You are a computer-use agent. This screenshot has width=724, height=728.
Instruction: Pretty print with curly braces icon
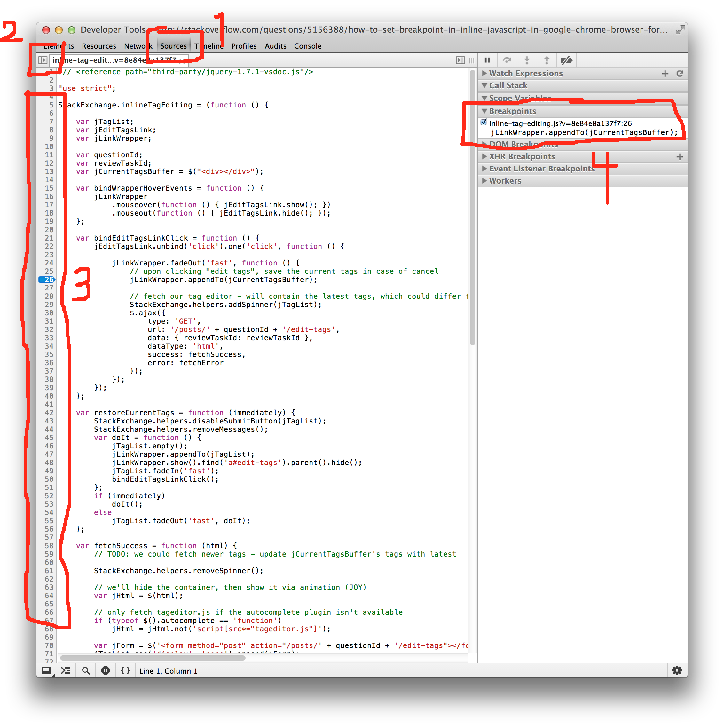pos(125,671)
